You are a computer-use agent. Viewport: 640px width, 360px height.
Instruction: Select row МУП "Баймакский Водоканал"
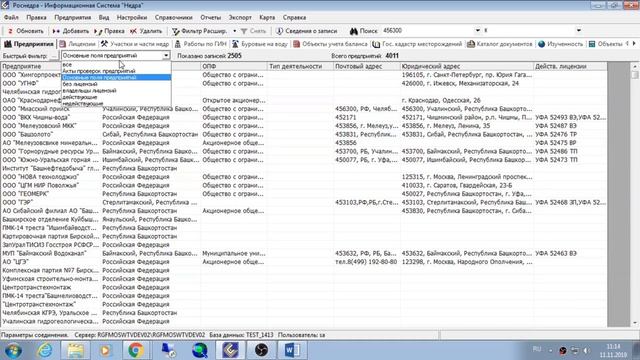[x=304, y=253]
